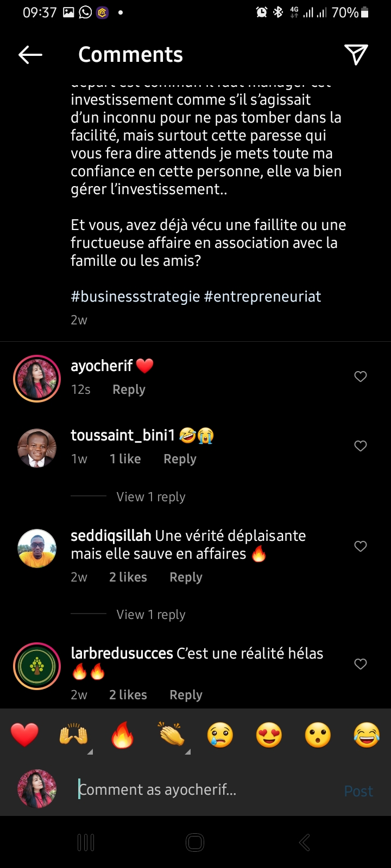Viewport: 391px width, 868px height.
Task: Like toussaint_bini1's comment
Action: click(361, 446)
